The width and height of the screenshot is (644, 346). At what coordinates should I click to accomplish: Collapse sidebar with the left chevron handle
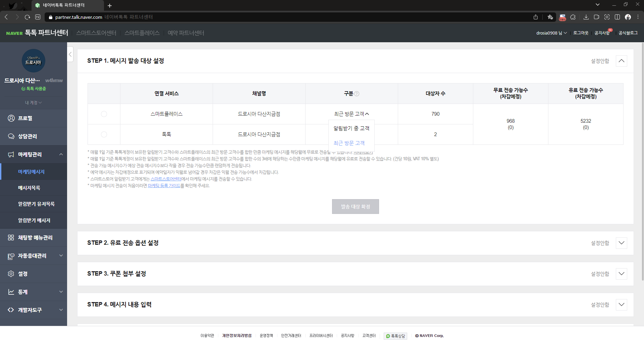tap(70, 54)
